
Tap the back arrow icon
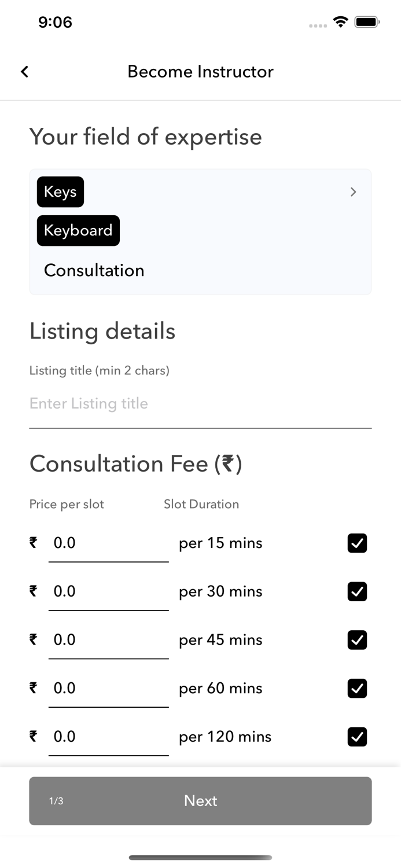click(x=24, y=71)
